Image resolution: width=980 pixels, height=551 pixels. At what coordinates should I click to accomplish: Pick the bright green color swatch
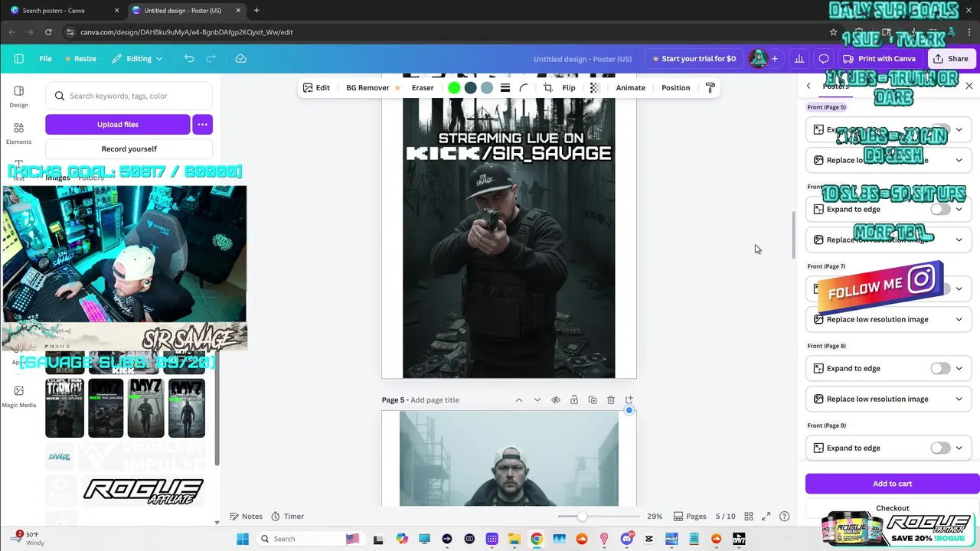click(454, 88)
